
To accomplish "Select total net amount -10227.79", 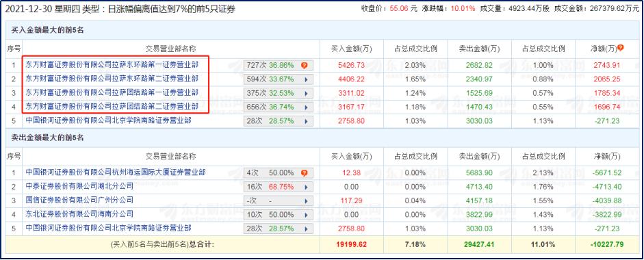I will [x=607, y=244].
